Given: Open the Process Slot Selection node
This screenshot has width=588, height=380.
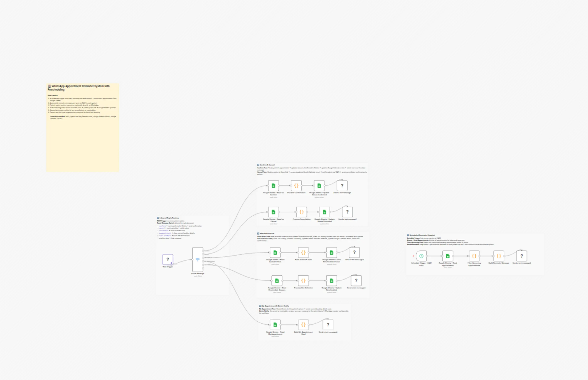Looking at the screenshot, I should pos(303,281).
